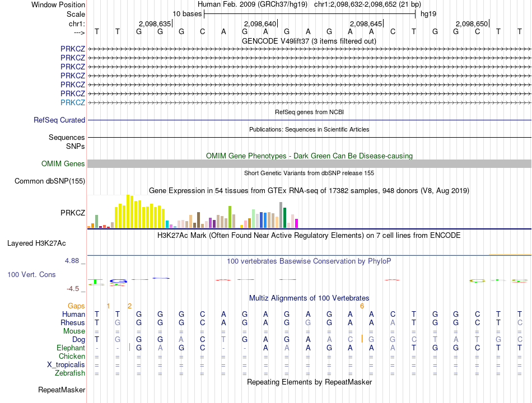Screen dimensions: 532x403
Task: Click the Common dbSNP(155) label
Action: [49, 181]
